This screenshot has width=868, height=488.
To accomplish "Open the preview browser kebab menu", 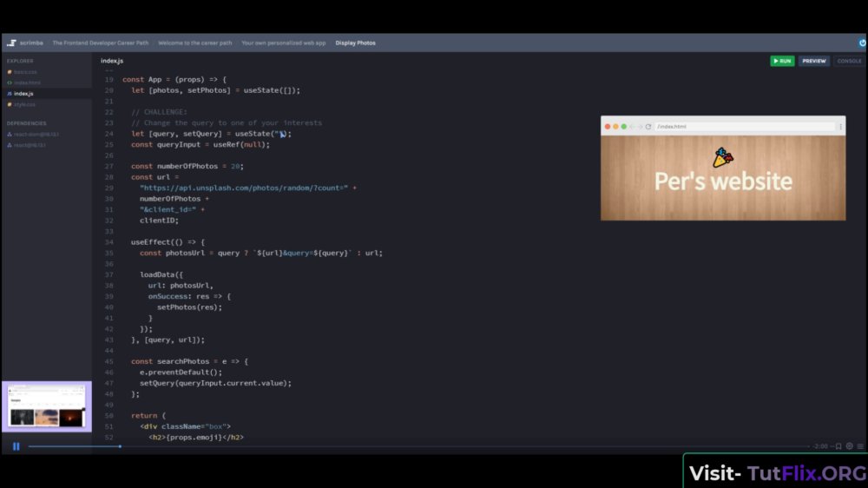I will [841, 127].
